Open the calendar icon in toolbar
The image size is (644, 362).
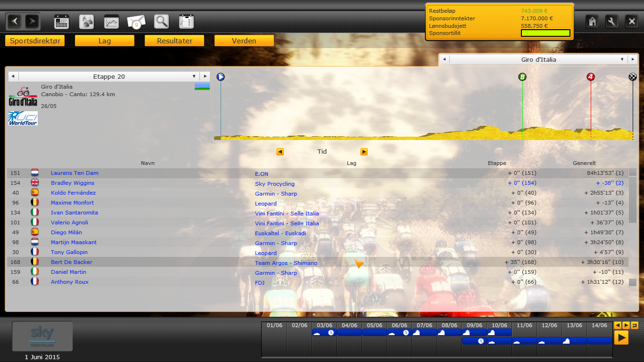tap(62, 22)
